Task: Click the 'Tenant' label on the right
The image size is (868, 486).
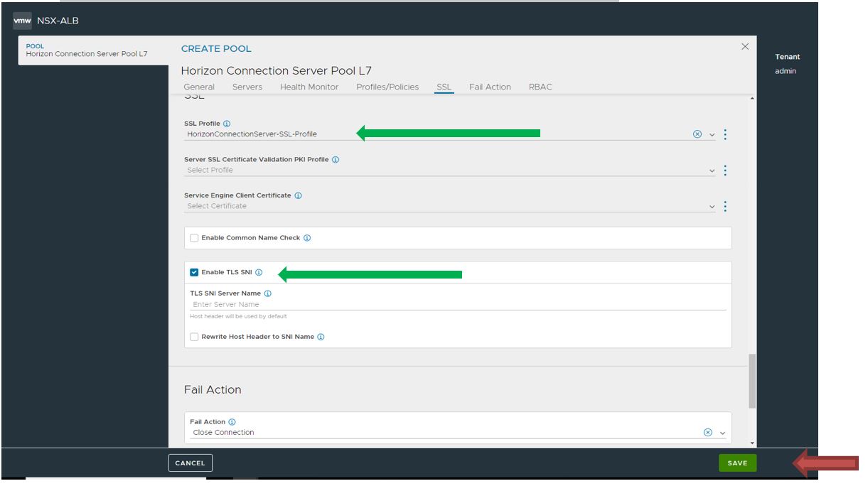Action: [787, 57]
